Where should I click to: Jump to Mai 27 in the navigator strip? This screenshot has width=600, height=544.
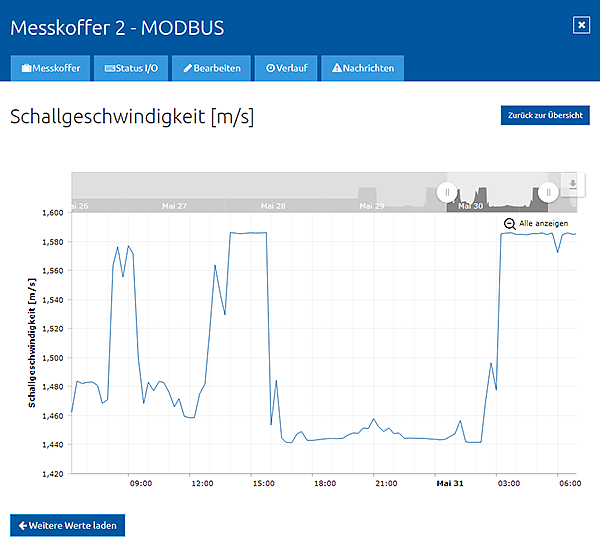click(x=174, y=206)
